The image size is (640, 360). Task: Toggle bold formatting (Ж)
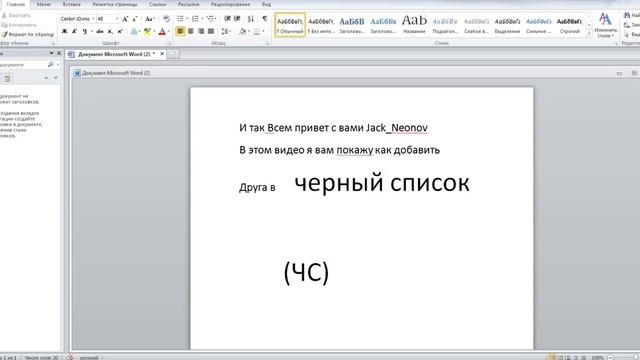pyautogui.click(x=64, y=31)
